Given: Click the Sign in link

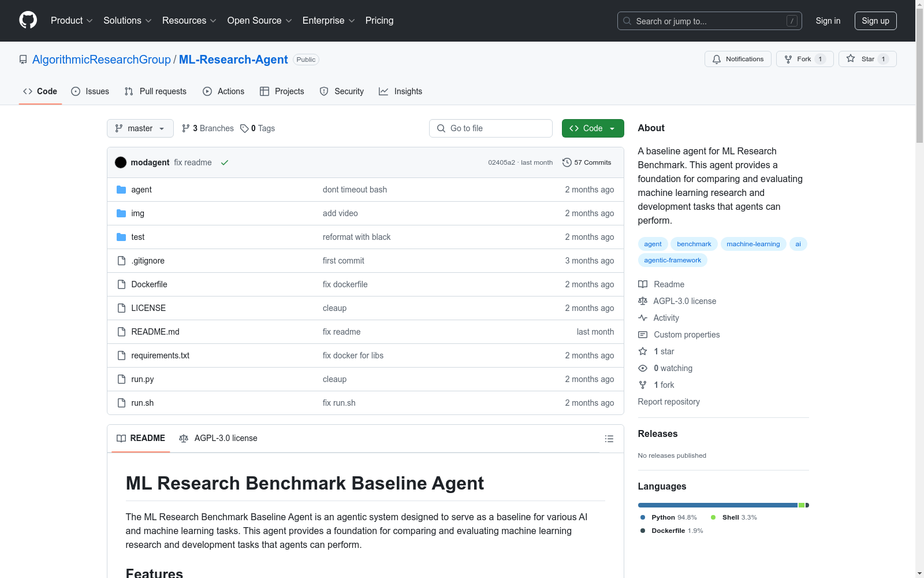Looking at the screenshot, I should [x=828, y=21].
